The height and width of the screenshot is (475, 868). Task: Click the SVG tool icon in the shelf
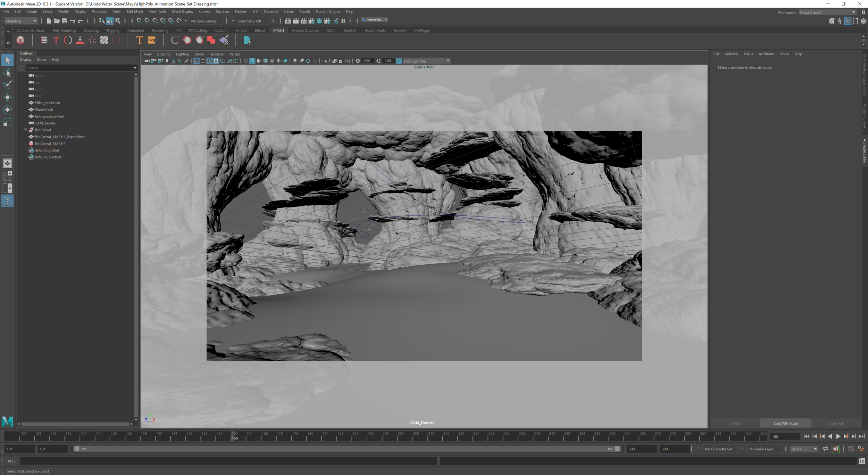pyautogui.click(x=151, y=40)
